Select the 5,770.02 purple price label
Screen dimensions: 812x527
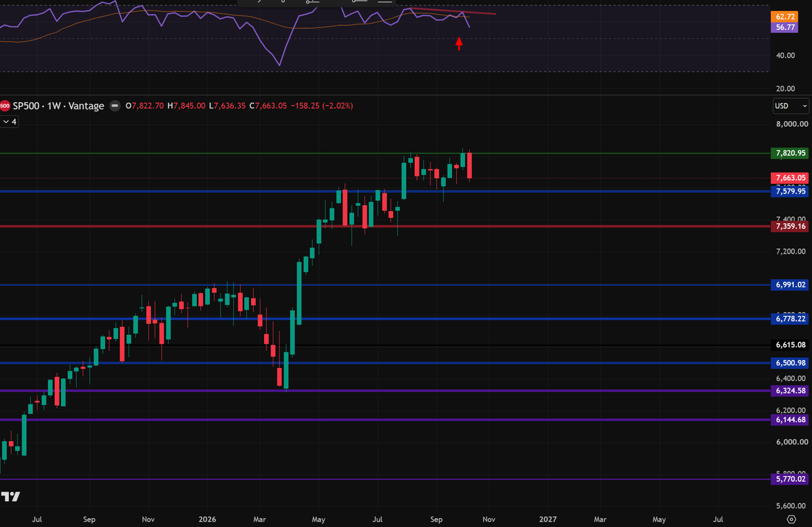[x=790, y=479]
